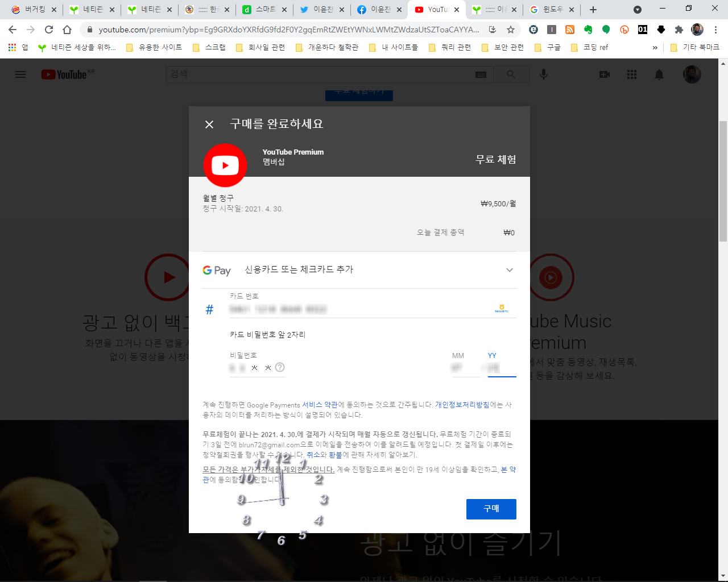Bookmark this page with star icon
This screenshot has height=582, width=728.
pyautogui.click(x=511, y=30)
